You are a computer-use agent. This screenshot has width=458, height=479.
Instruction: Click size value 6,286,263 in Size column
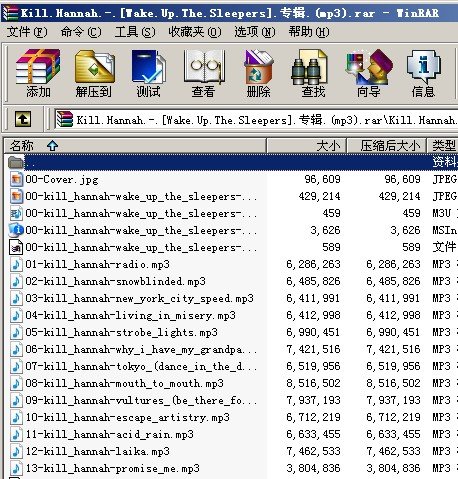(313, 264)
